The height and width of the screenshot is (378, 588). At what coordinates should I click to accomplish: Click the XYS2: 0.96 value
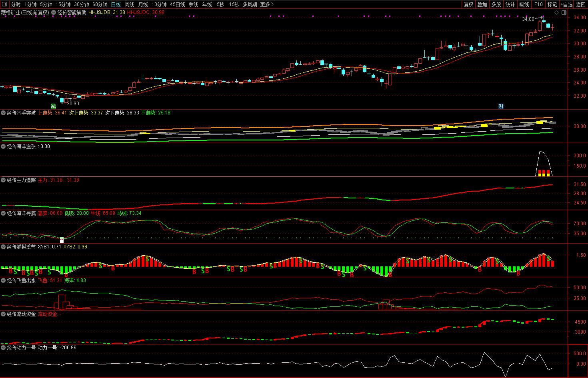pyautogui.click(x=75, y=247)
